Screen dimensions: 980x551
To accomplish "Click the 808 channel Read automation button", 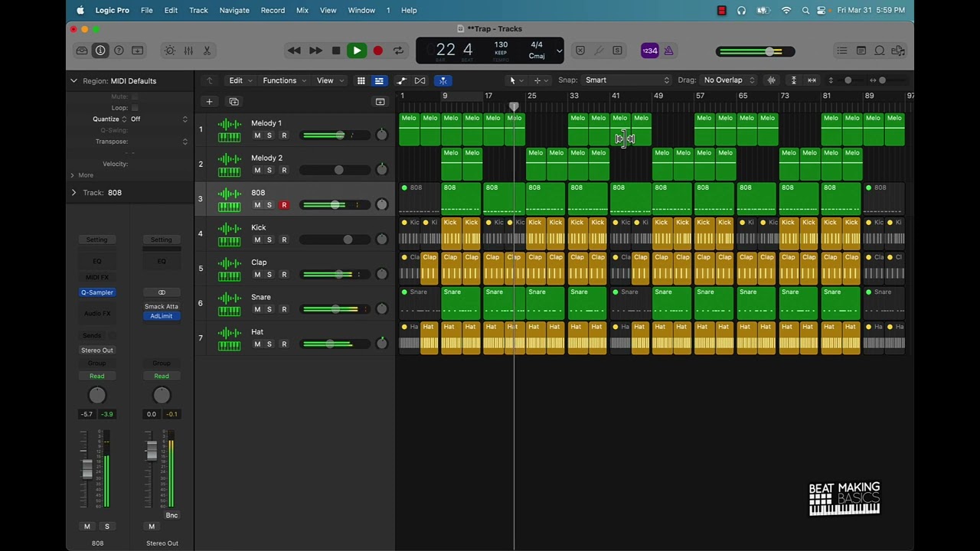I will coord(97,376).
